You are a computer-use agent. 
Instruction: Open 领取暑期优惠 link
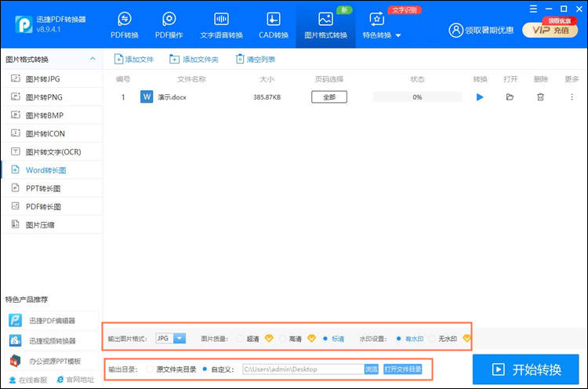489,31
